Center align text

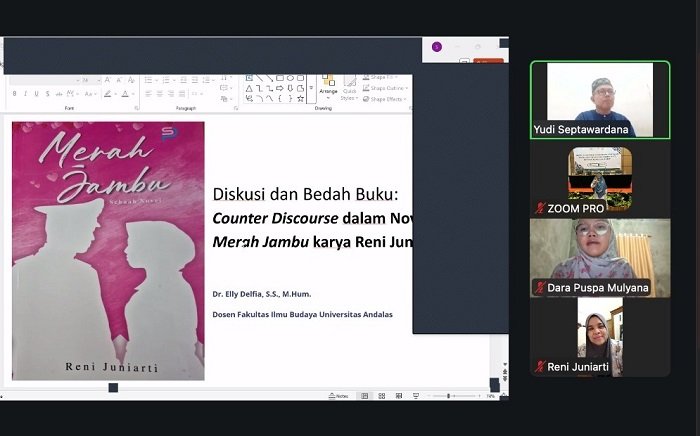pyautogui.click(x=159, y=94)
